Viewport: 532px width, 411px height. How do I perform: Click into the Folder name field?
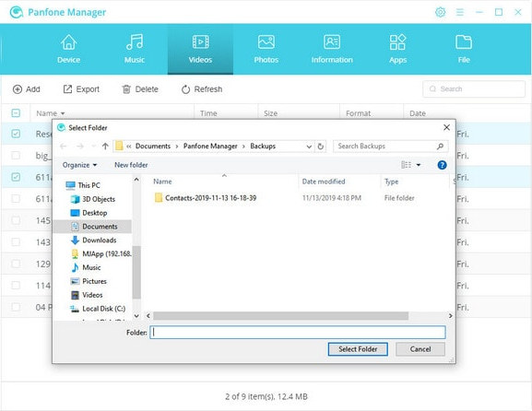coord(298,333)
